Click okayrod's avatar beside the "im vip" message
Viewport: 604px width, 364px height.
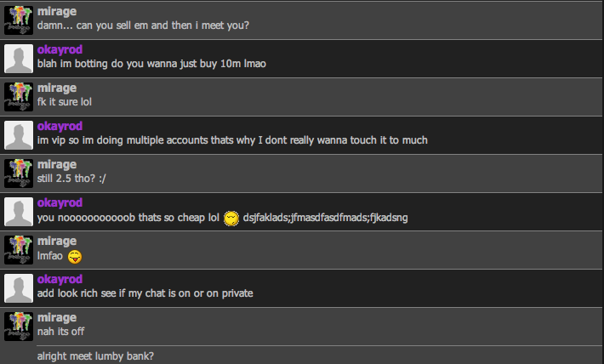coord(19,135)
